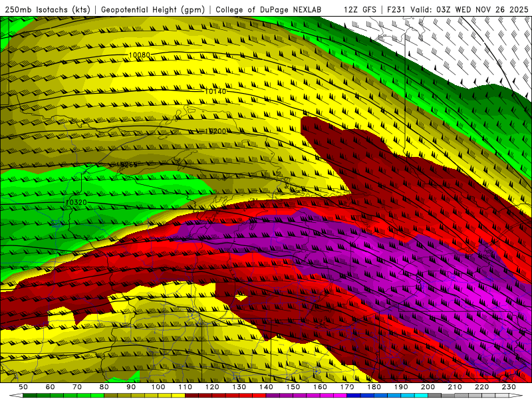
Task: Click the 'College of DuPage NEXLAB' credit text
Action: click(268, 10)
